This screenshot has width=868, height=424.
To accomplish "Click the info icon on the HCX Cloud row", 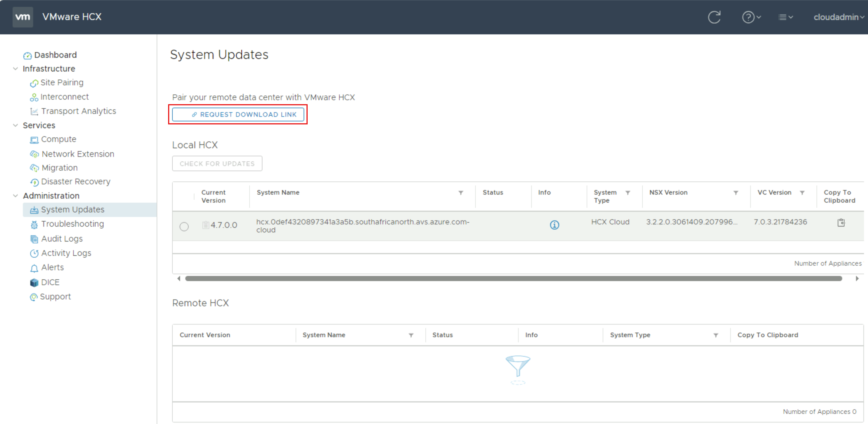I will (x=555, y=225).
